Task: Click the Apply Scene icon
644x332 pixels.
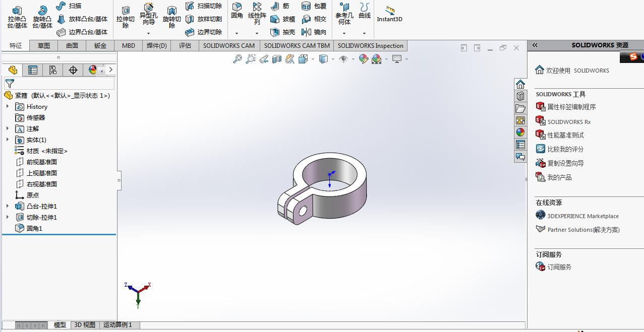Action: (x=376, y=59)
